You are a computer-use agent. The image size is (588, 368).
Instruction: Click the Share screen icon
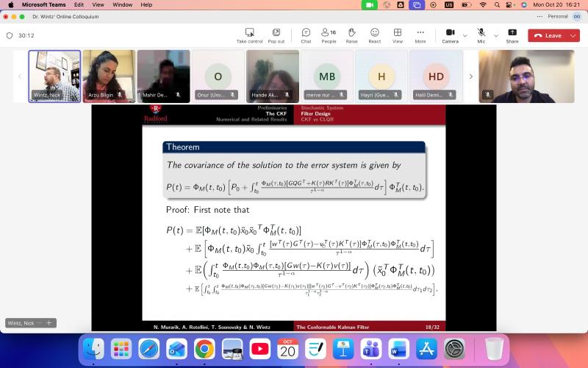click(512, 35)
